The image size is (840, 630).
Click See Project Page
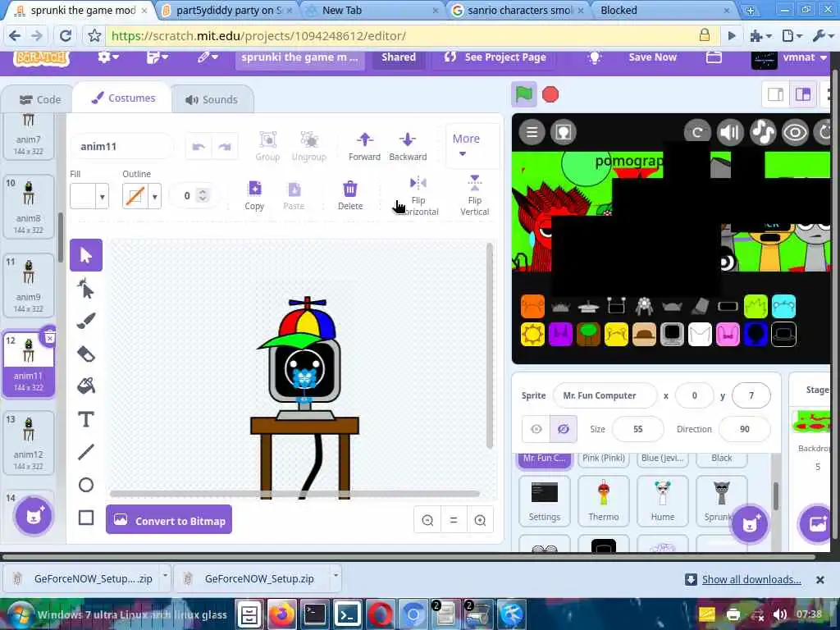(x=495, y=57)
